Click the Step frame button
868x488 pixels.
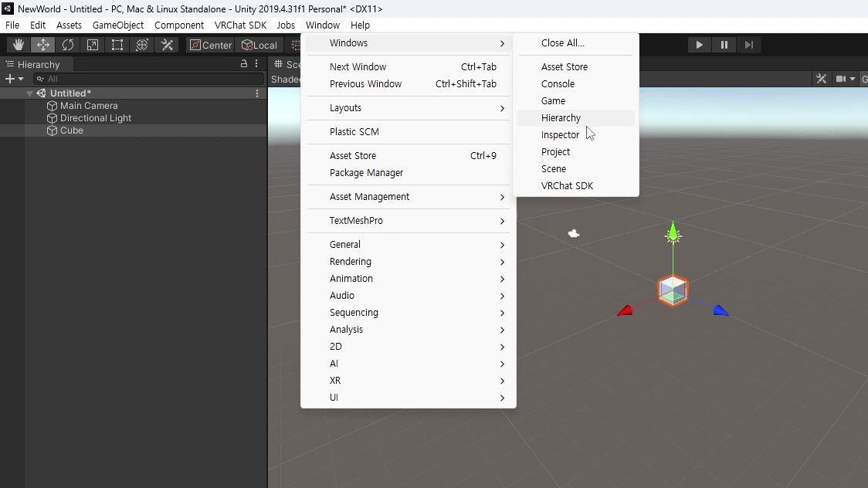click(748, 45)
